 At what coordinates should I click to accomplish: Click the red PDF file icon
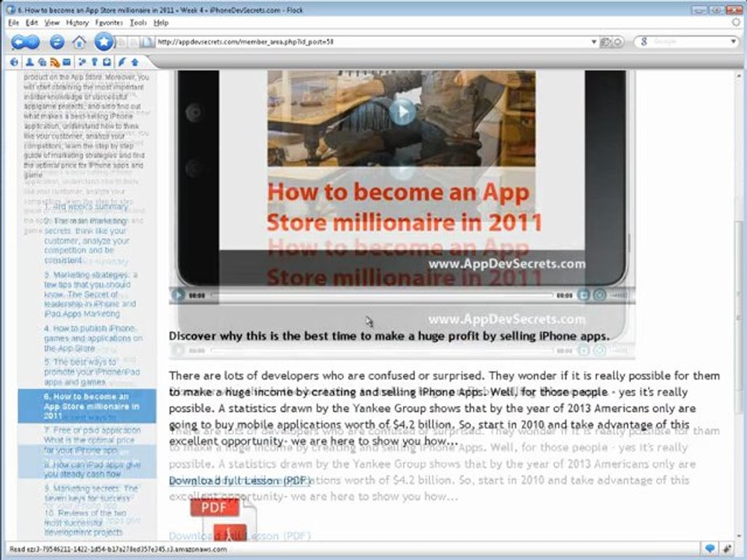223,519
